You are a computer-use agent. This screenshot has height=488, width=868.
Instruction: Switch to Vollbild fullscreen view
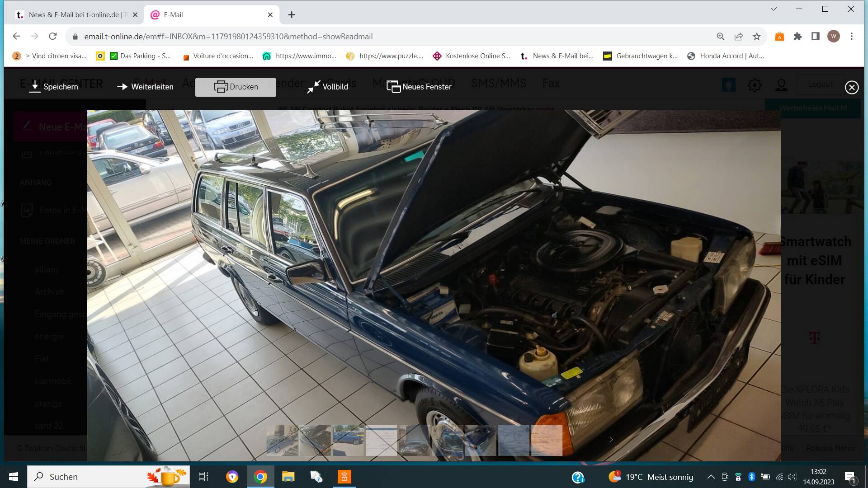click(328, 87)
